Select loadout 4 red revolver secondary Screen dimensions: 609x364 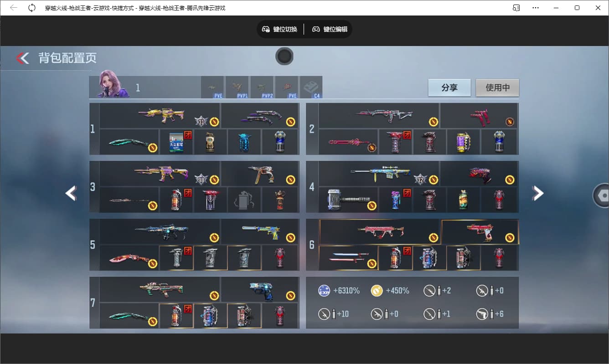click(x=479, y=174)
